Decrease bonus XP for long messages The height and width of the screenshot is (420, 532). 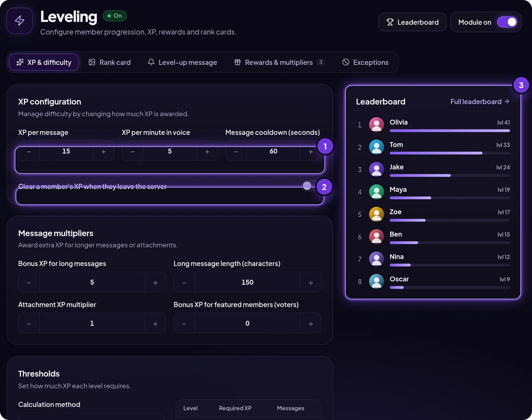[29, 283]
